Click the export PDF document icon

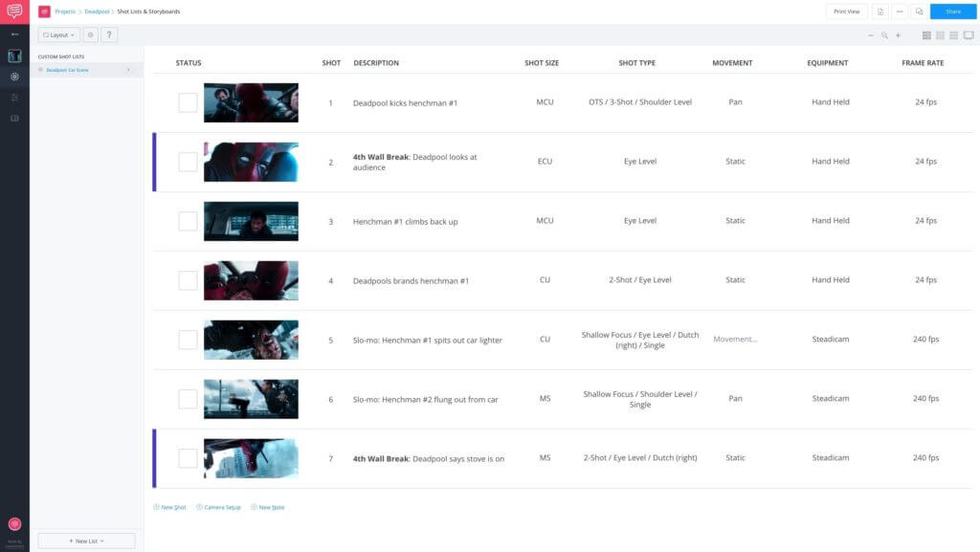tap(880, 11)
